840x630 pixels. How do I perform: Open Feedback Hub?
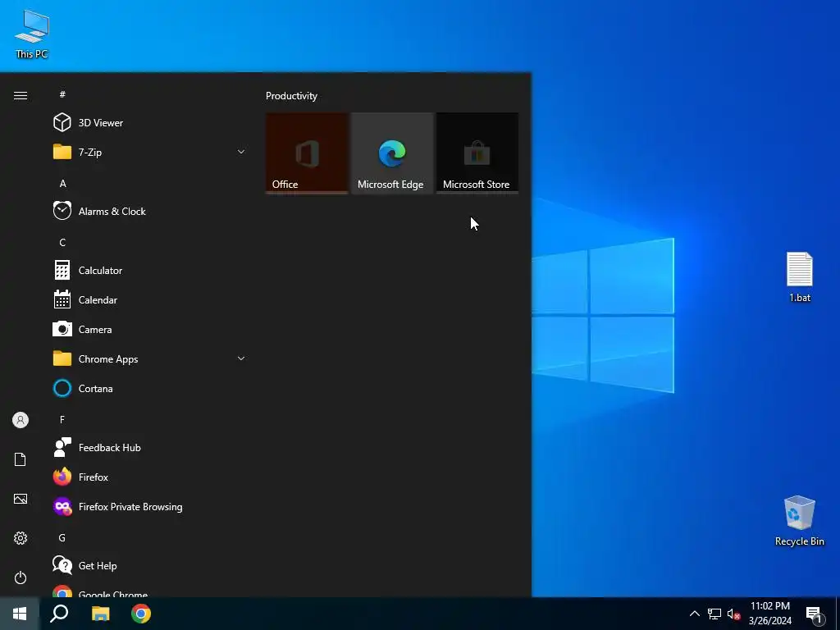pos(151,447)
